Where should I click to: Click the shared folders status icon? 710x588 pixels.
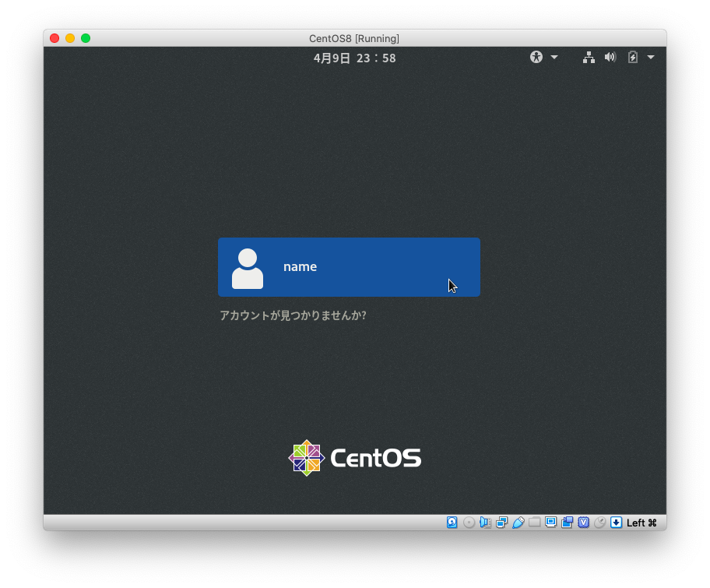click(x=534, y=523)
